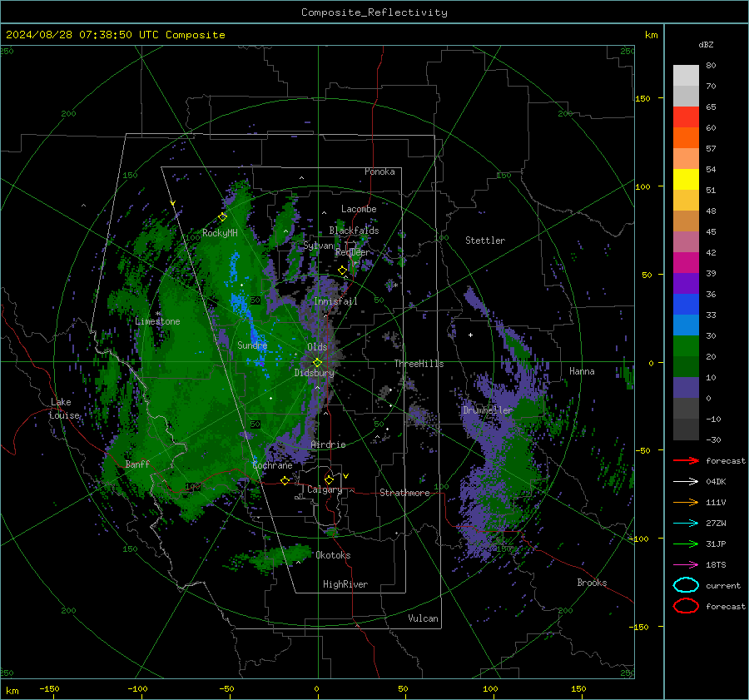Click the Sundre map label

coord(252,345)
